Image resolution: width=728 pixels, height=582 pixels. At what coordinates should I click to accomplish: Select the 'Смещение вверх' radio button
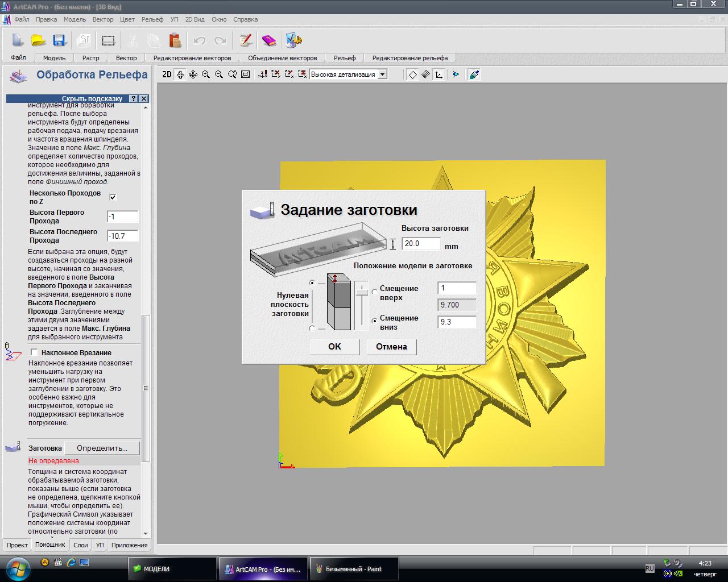point(374,292)
